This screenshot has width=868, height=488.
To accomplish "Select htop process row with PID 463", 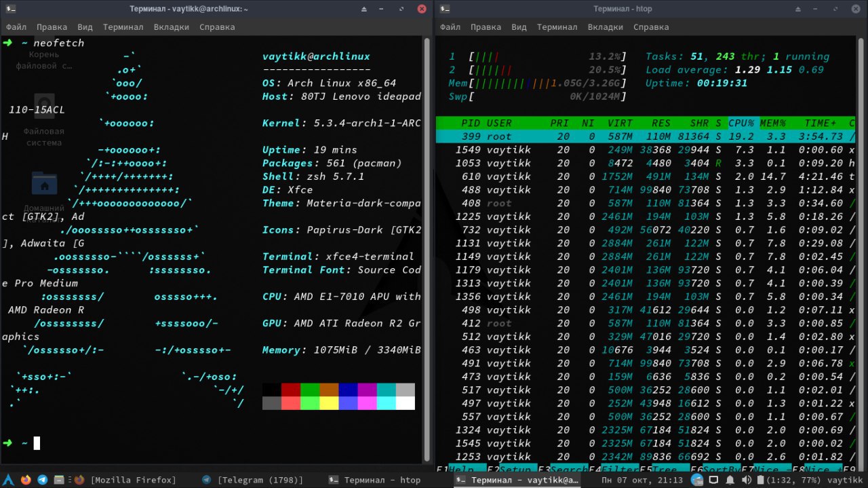I will pyautogui.click(x=646, y=350).
